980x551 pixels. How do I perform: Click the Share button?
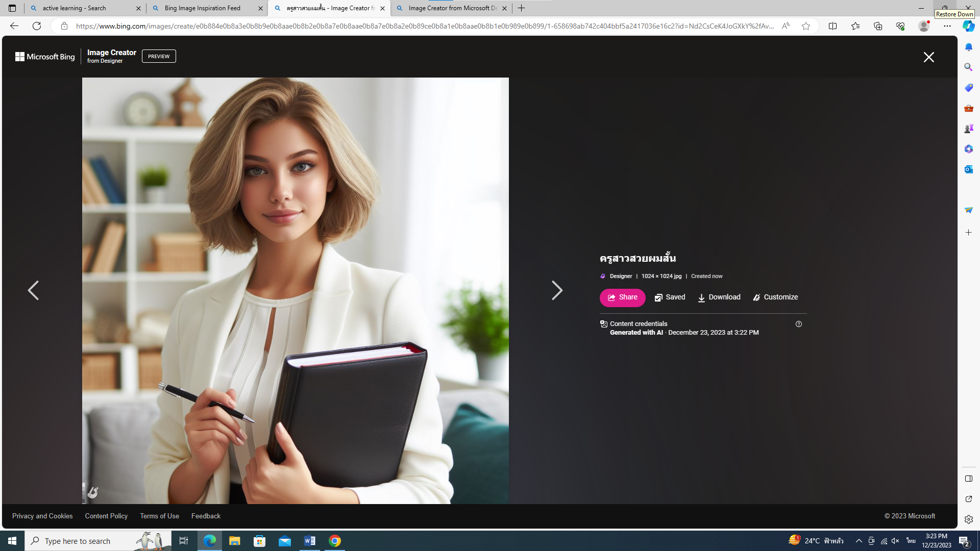[622, 297]
